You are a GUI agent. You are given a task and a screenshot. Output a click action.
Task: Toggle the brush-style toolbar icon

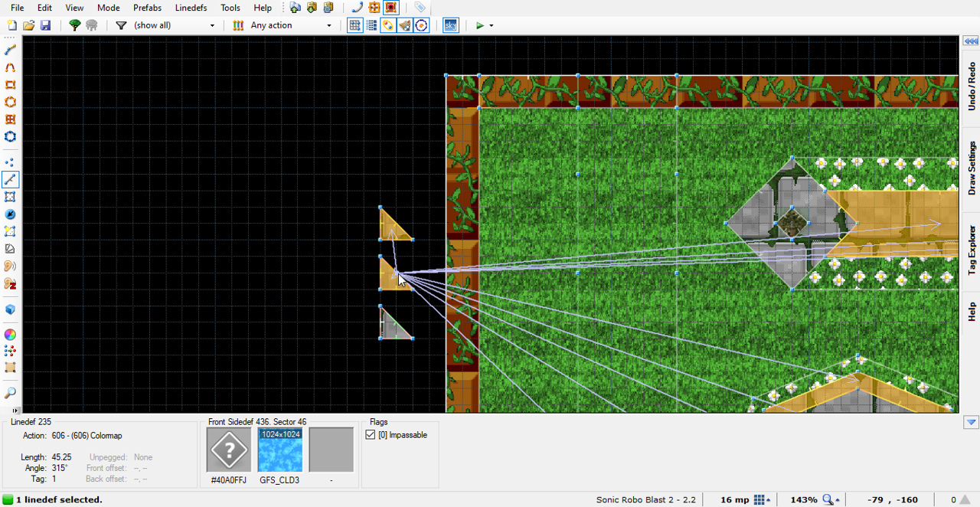pyautogui.click(x=404, y=25)
